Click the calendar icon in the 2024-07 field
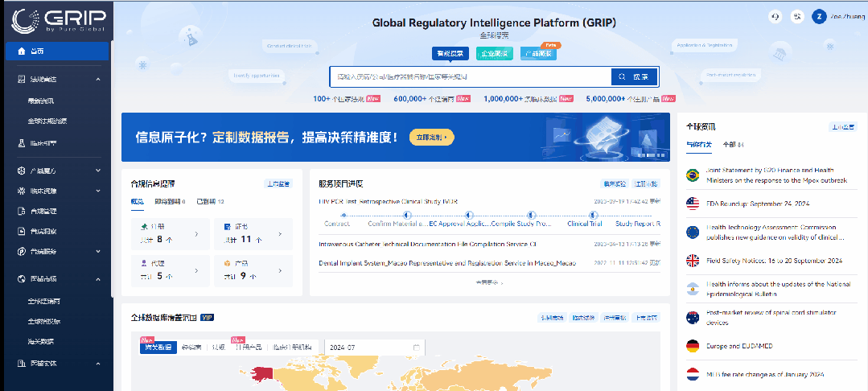868x391 pixels. pos(416,348)
